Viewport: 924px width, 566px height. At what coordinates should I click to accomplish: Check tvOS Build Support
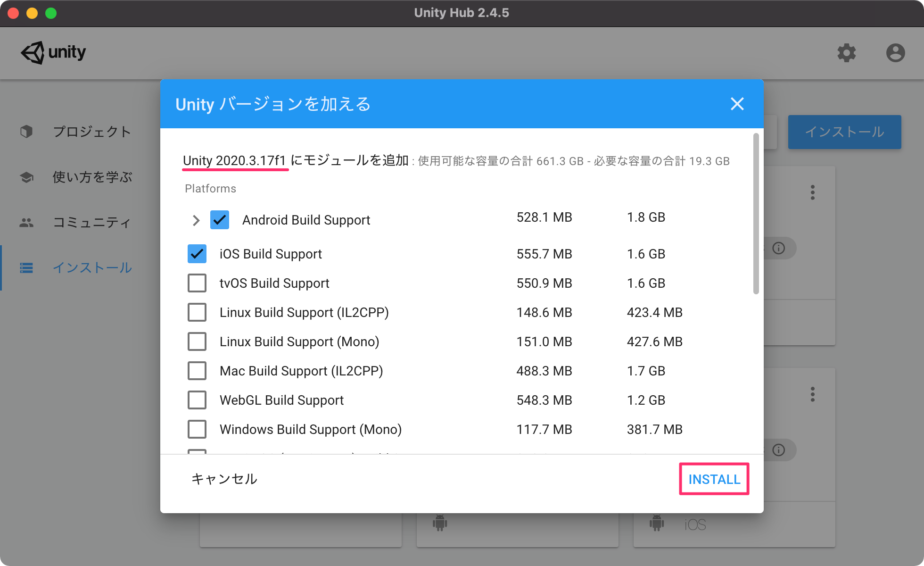click(x=197, y=283)
